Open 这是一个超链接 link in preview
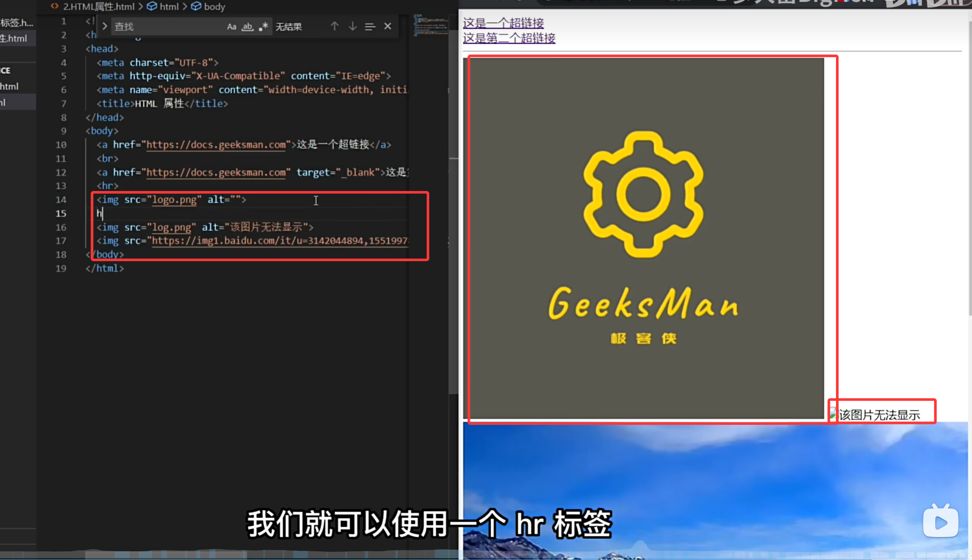Screen dimensions: 972x560 [x=503, y=23]
